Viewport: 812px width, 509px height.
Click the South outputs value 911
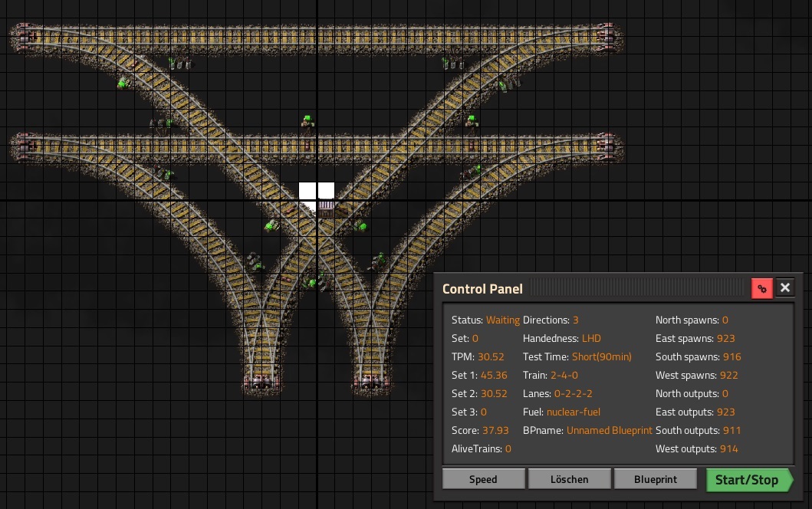coord(732,430)
